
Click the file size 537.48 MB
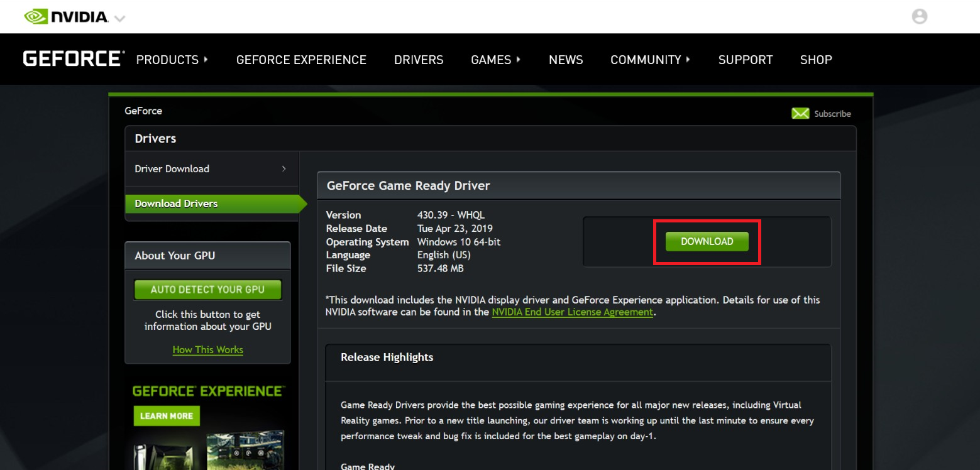pyautogui.click(x=440, y=268)
